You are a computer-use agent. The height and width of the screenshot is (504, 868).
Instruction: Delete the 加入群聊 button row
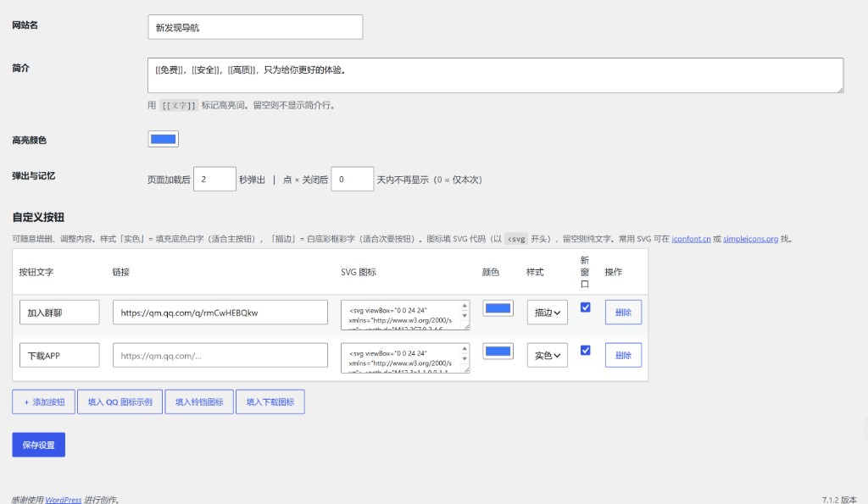click(x=623, y=313)
